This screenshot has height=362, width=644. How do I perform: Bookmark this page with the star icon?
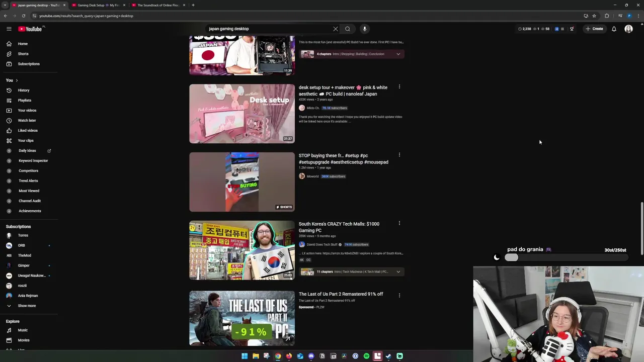(x=594, y=16)
